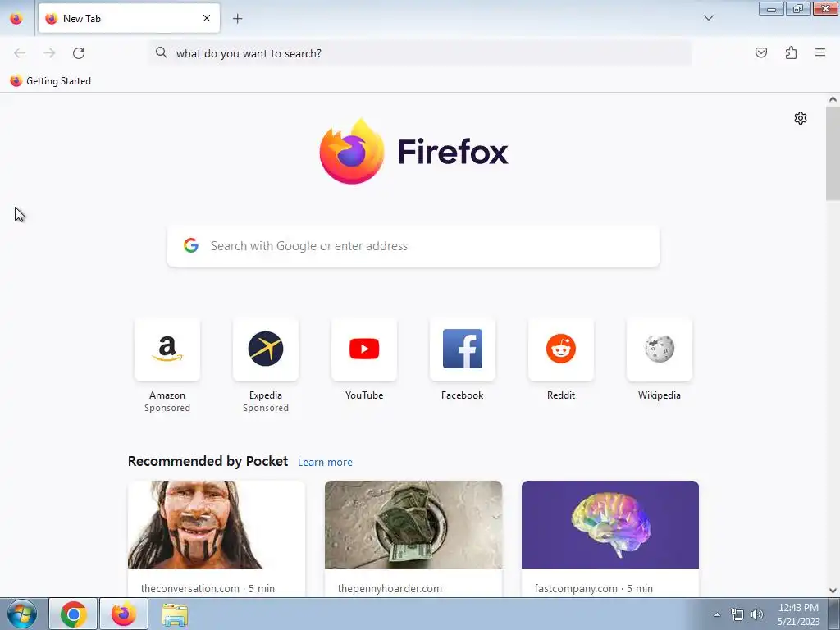This screenshot has height=630, width=840.
Task: Launch Chrome from the taskbar
Action: [73, 614]
